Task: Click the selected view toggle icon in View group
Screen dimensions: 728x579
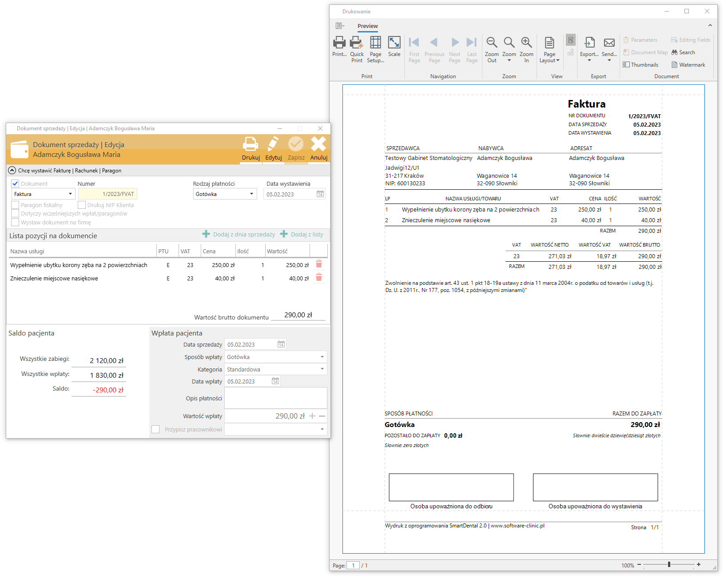Action: coord(571,40)
